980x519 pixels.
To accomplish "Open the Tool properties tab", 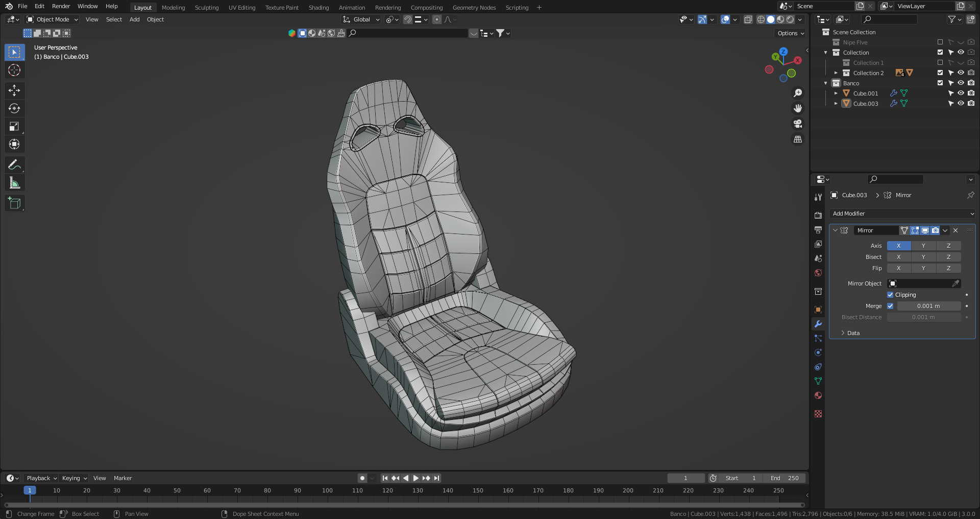I will 818,197.
